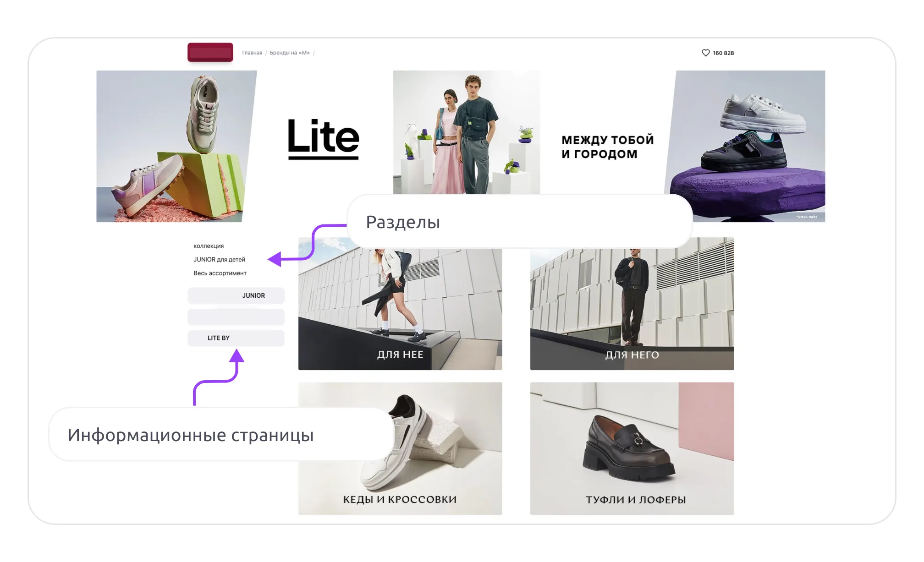Click the JUNIOR info page button
The image size is (924, 562).
pos(236,295)
